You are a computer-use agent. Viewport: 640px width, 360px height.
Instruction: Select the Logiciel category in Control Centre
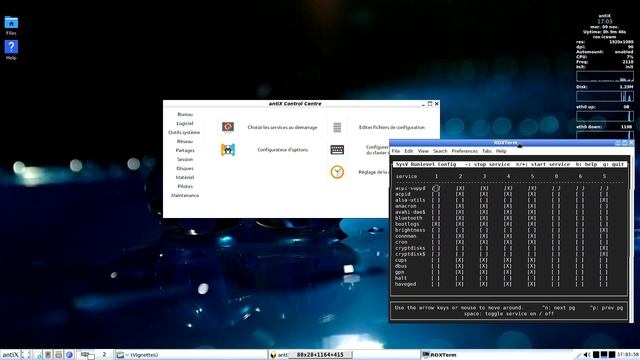pyautogui.click(x=185, y=123)
